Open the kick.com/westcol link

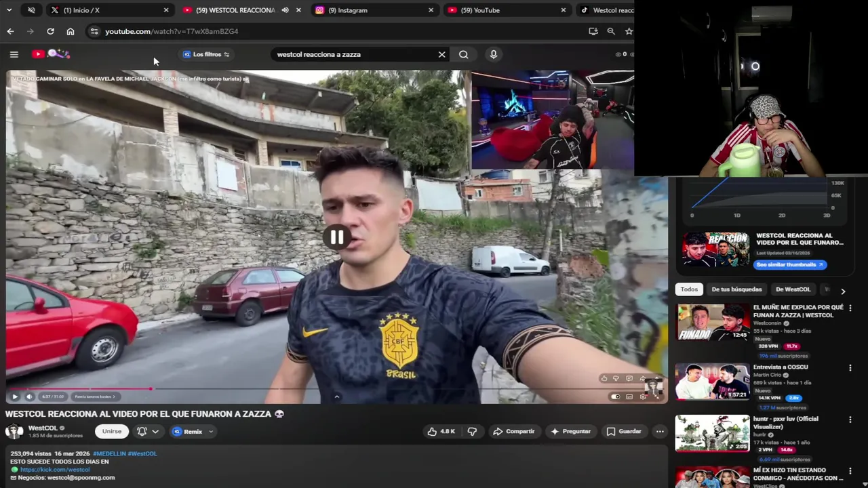coord(54,470)
